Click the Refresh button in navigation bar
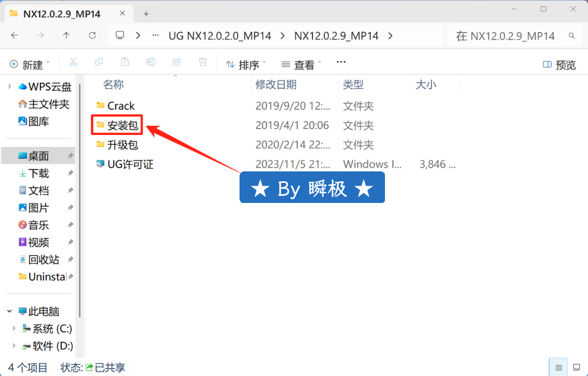588x376 pixels. click(92, 35)
